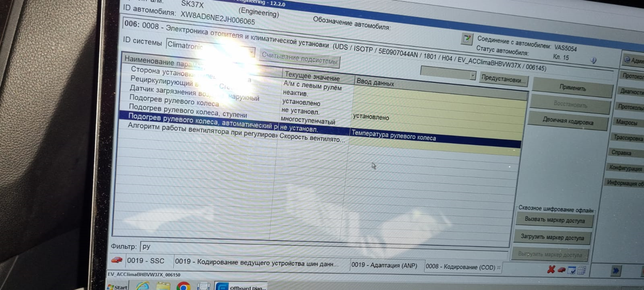The width and height of the screenshot is (644, 290).
Task: Click the calendar checkmark icon in bottom toolbar
Action: tap(571, 270)
